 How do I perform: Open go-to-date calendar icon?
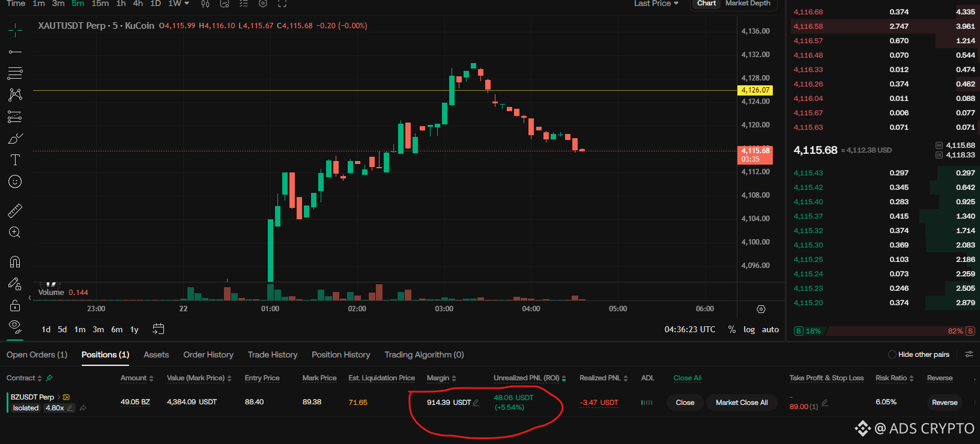(158, 329)
